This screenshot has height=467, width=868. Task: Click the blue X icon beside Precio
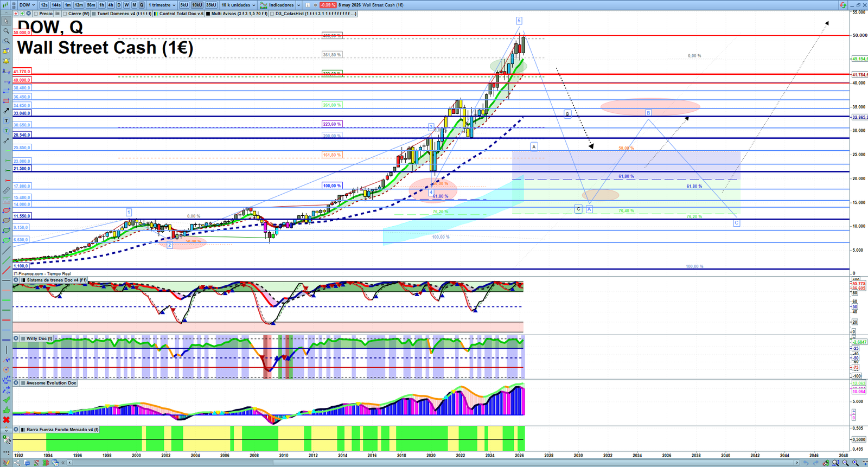(x=29, y=14)
